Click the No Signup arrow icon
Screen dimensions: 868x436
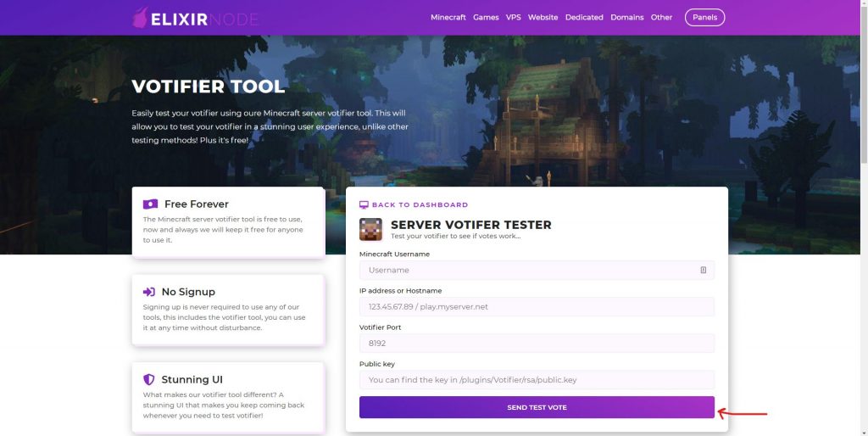pyautogui.click(x=149, y=292)
